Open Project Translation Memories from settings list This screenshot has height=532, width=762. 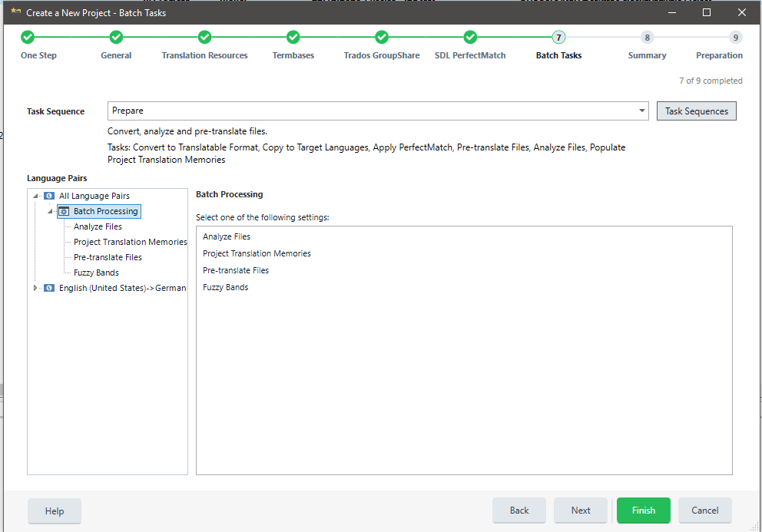click(257, 253)
